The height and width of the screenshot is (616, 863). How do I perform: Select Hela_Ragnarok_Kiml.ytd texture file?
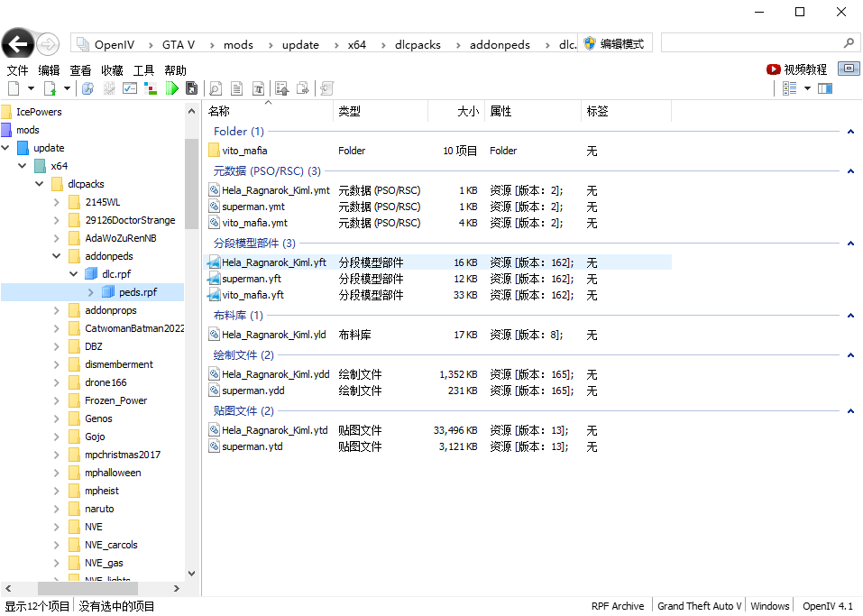(x=437, y=430)
